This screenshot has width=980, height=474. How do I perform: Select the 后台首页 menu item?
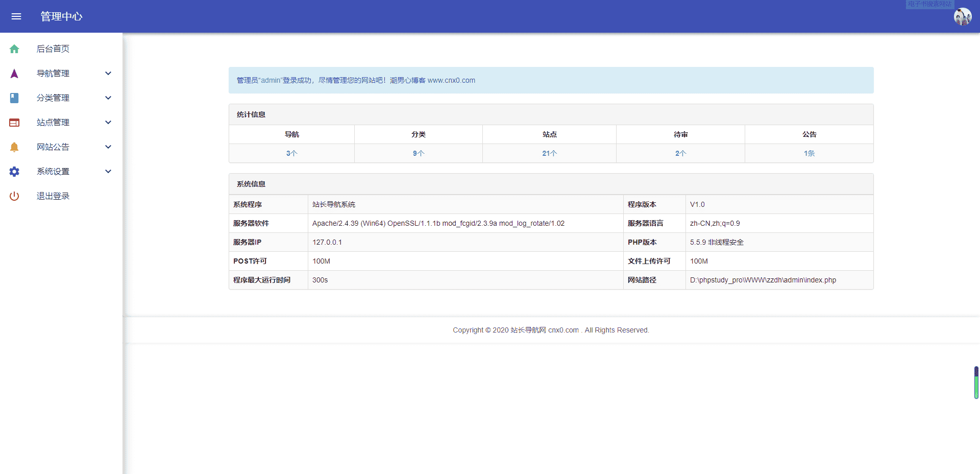point(53,49)
